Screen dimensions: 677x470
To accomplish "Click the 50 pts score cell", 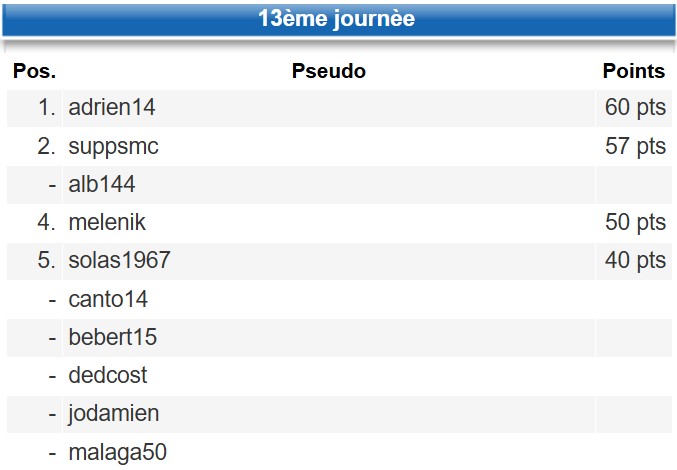I will pos(635,223).
